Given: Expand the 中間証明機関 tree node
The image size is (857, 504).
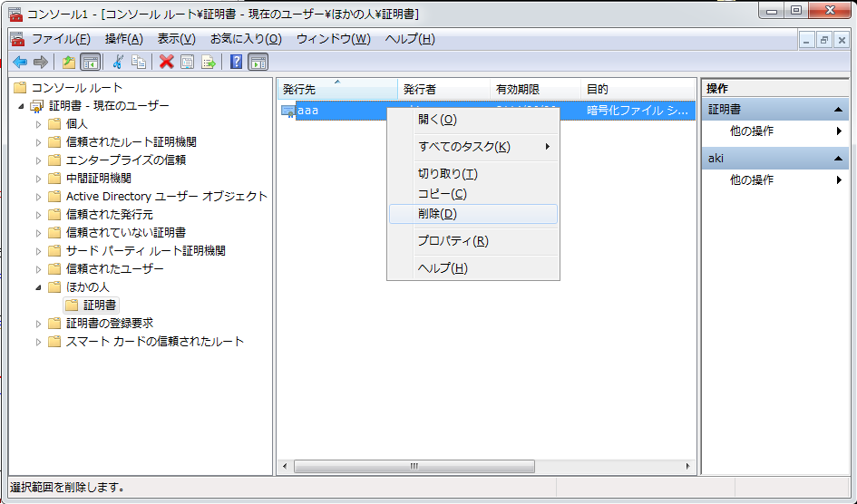Looking at the screenshot, I should [x=39, y=179].
